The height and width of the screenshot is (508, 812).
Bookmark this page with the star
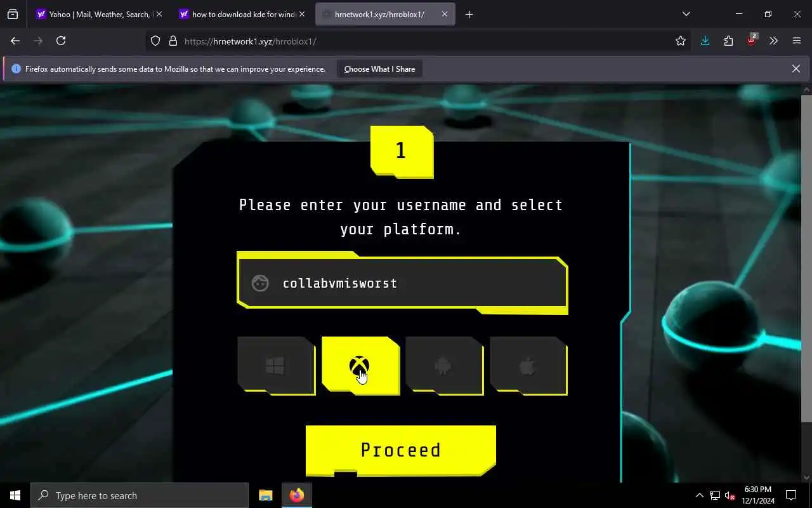[681, 41]
